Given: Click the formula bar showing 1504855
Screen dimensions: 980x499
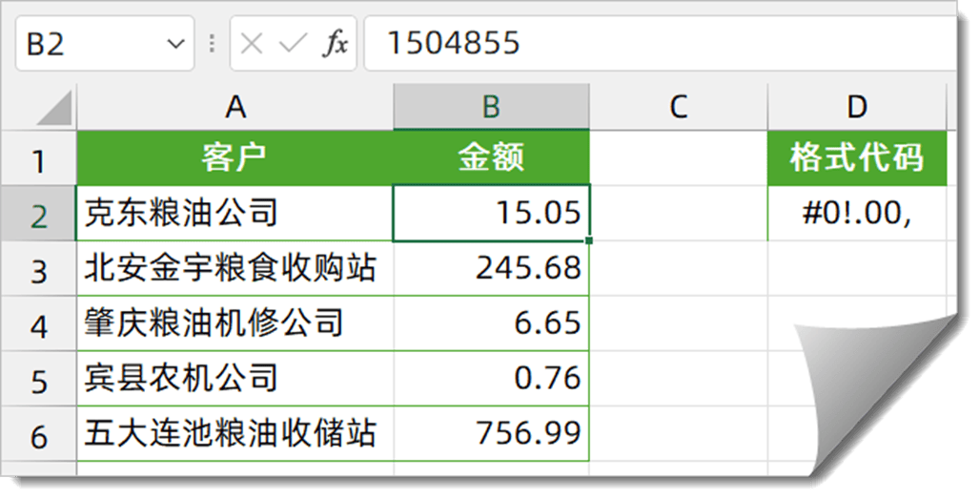Looking at the screenshot, I should (660, 44).
